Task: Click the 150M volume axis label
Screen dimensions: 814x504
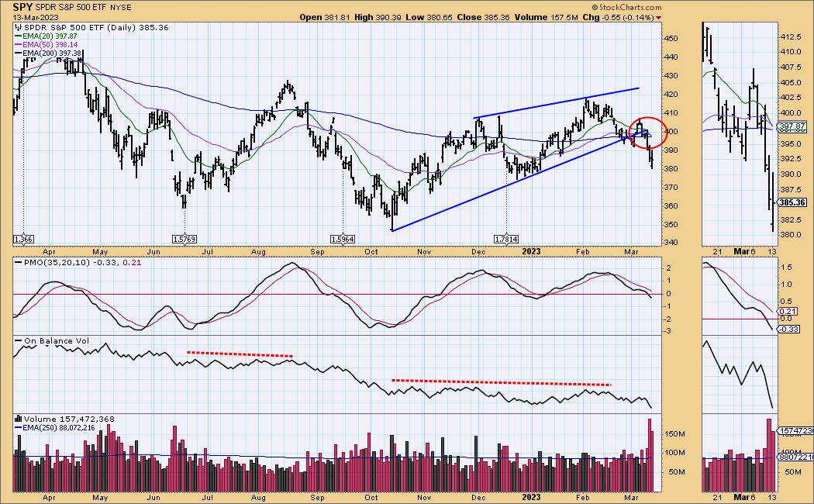Action: (x=674, y=434)
